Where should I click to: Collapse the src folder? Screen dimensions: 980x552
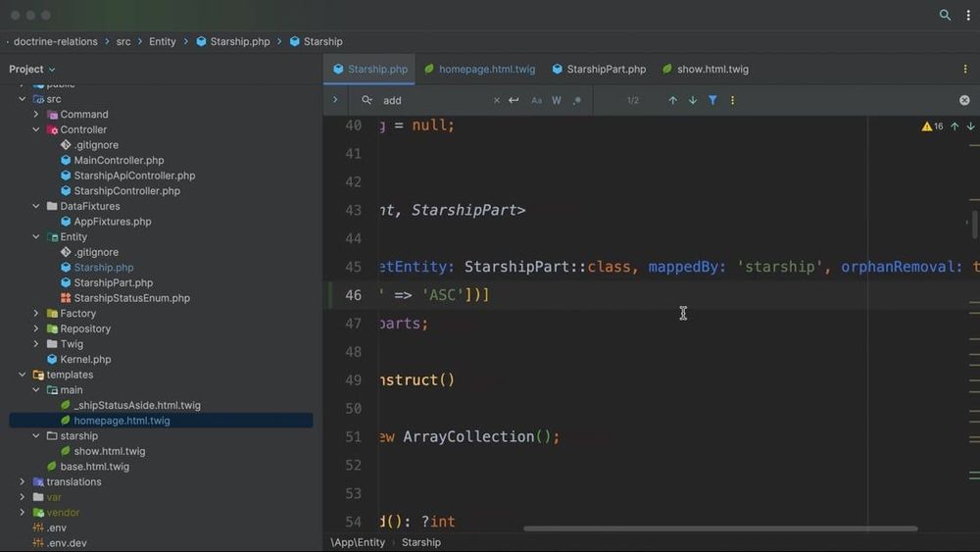click(22, 99)
